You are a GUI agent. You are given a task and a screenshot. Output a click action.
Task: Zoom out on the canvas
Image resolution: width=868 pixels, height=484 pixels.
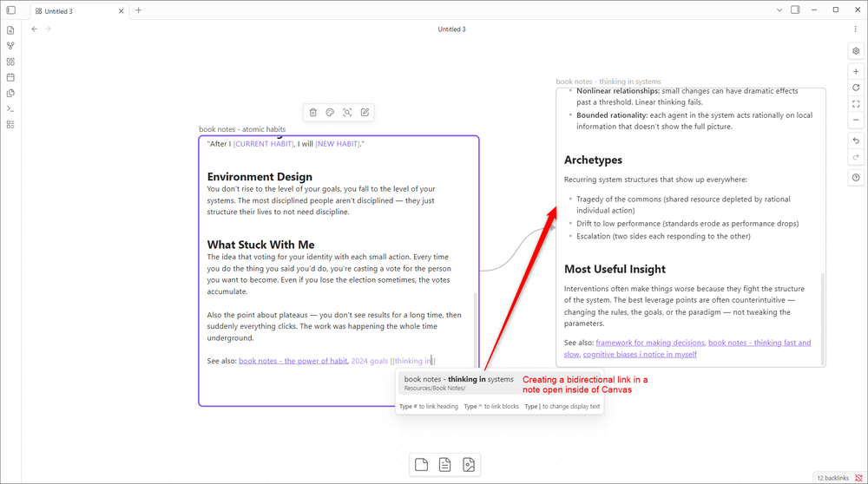[x=856, y=120]
